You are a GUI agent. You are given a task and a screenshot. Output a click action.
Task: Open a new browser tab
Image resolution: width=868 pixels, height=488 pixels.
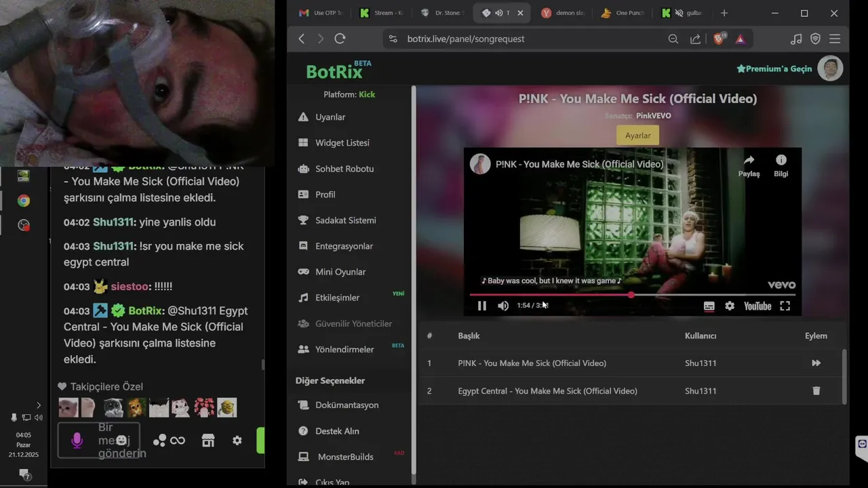click(724, 13)
